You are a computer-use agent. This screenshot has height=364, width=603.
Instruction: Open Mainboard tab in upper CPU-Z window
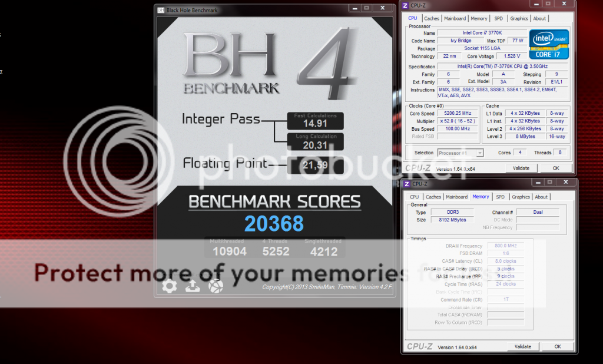pos(455,18)
